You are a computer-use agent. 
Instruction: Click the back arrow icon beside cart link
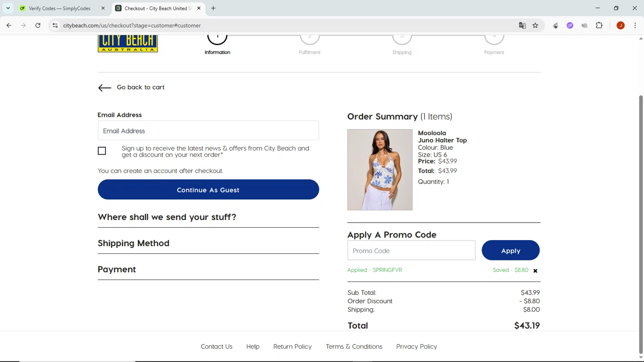pos(104,88)
